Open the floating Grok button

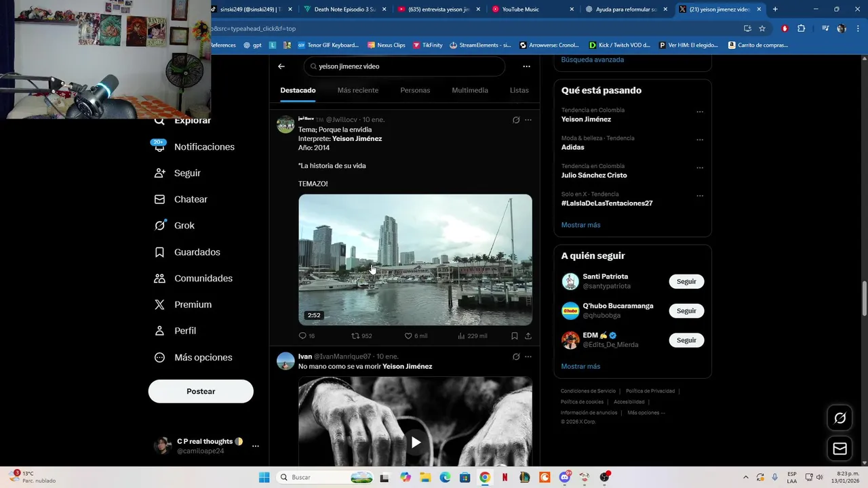click(x=840, y=418)
